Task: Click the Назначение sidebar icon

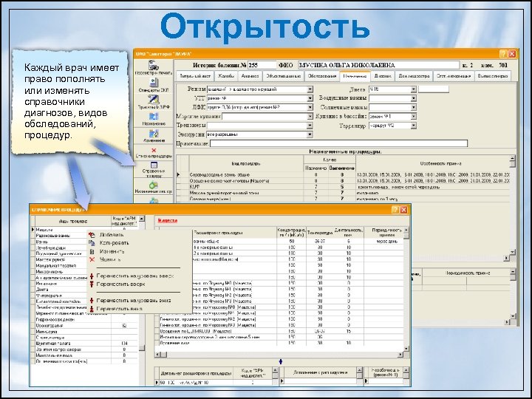Action: pos(154,119)
